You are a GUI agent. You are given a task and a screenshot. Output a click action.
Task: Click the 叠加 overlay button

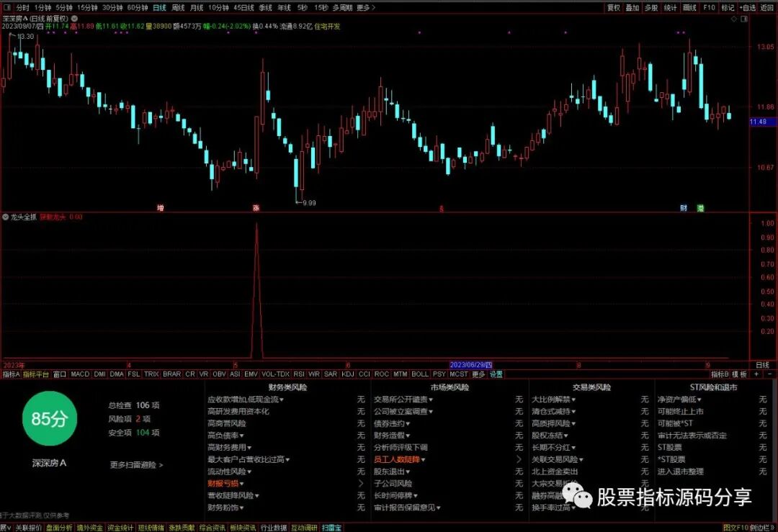[x=632, y=7]
